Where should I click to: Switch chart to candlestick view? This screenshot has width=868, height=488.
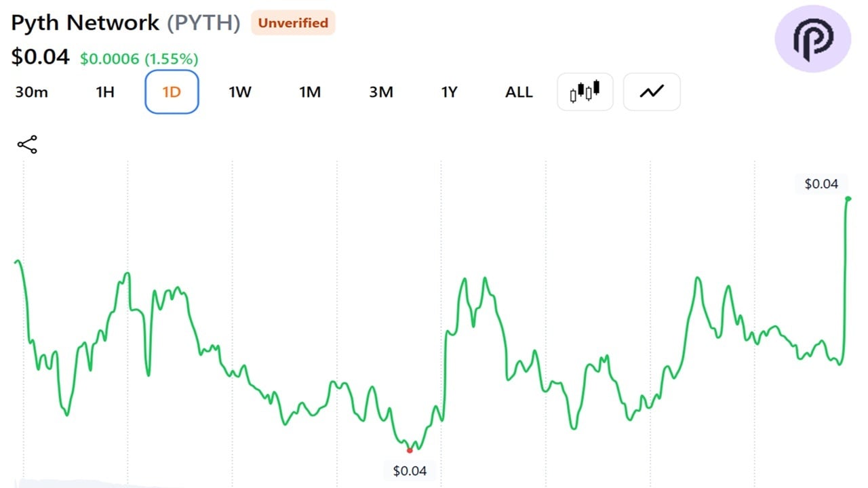click(x=585, y=91)
